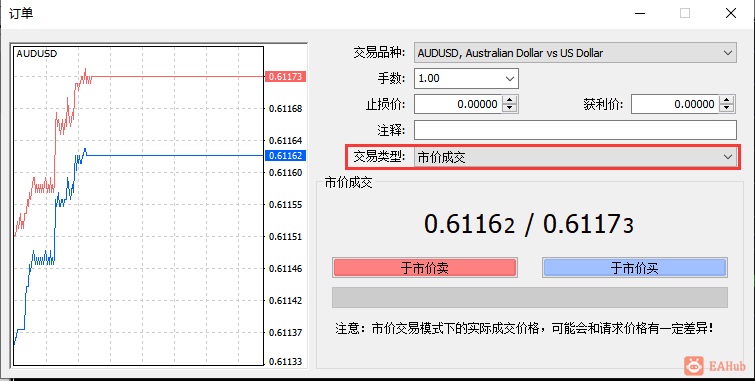This screenshot has width=755, height=381.
Task: Click the 0.61142 price axis label
Action: 286,301
